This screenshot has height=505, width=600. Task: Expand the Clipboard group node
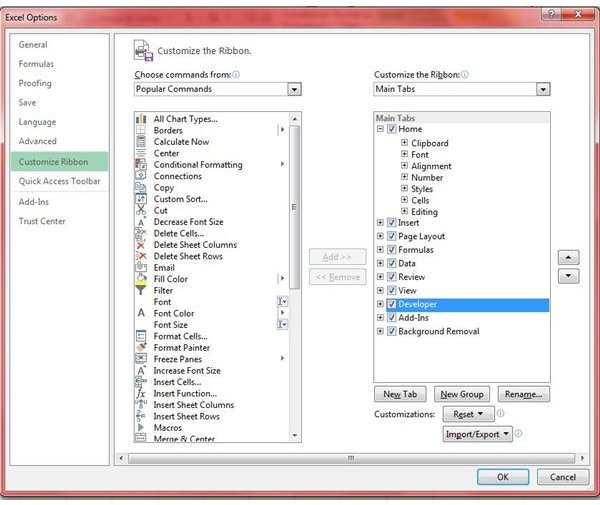click(404, 143)
